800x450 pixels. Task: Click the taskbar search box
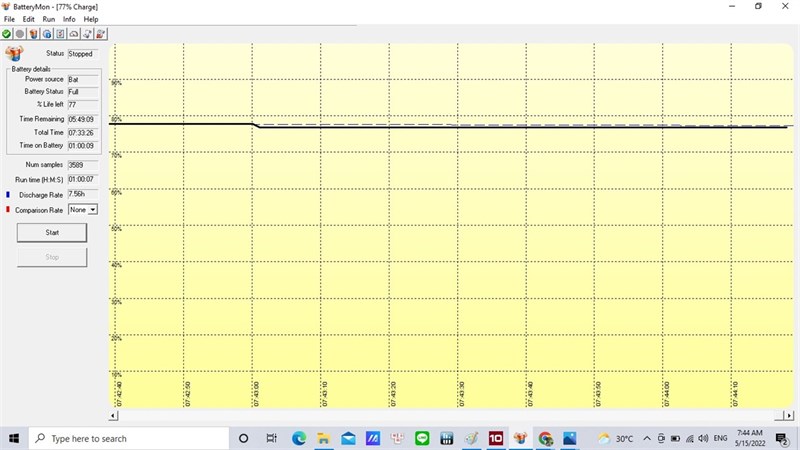tap(129, 438)
